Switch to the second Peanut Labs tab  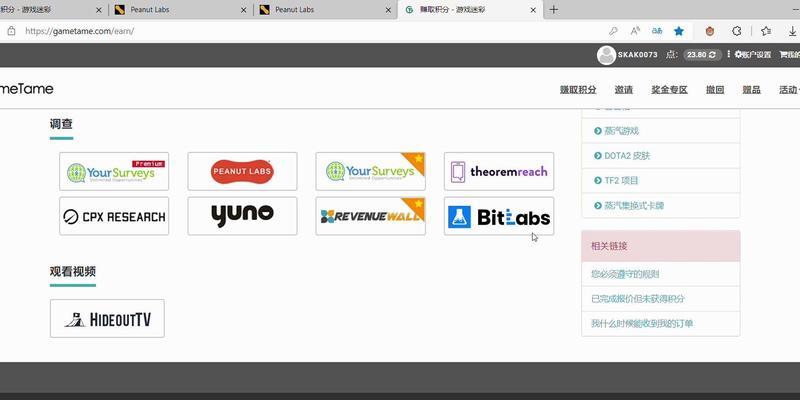coord(326,10)
